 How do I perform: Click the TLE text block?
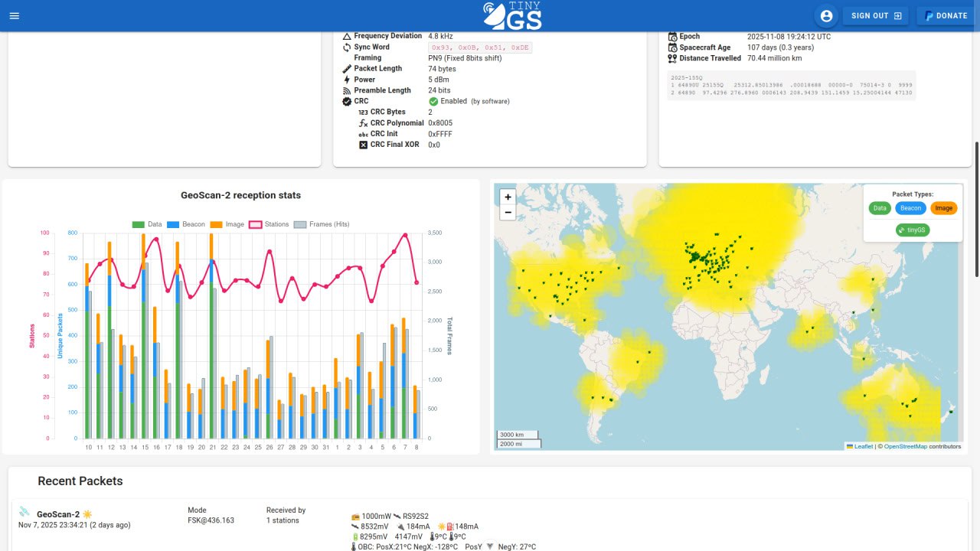pyautogui.click(x=791, y=86)
